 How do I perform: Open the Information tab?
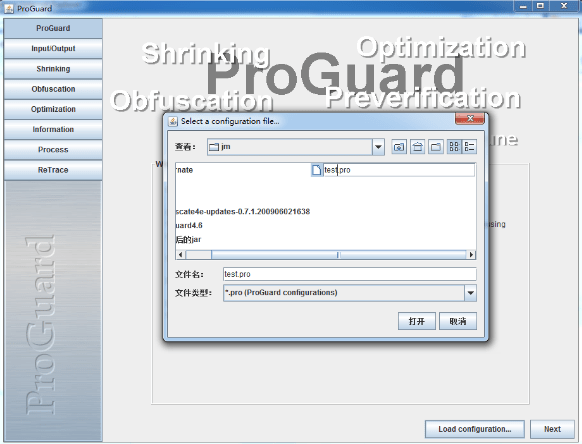[53, 130]
